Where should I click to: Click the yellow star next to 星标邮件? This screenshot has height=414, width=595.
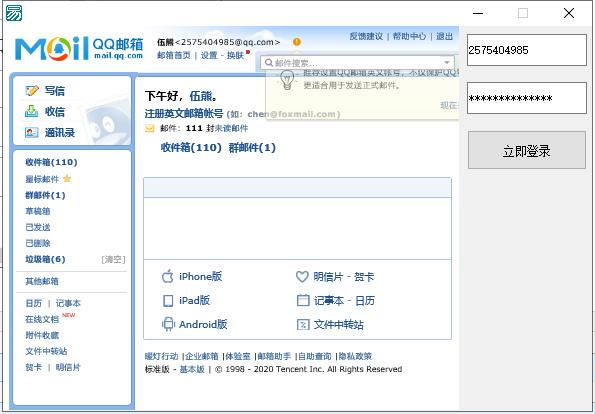[x=67, y=178]
